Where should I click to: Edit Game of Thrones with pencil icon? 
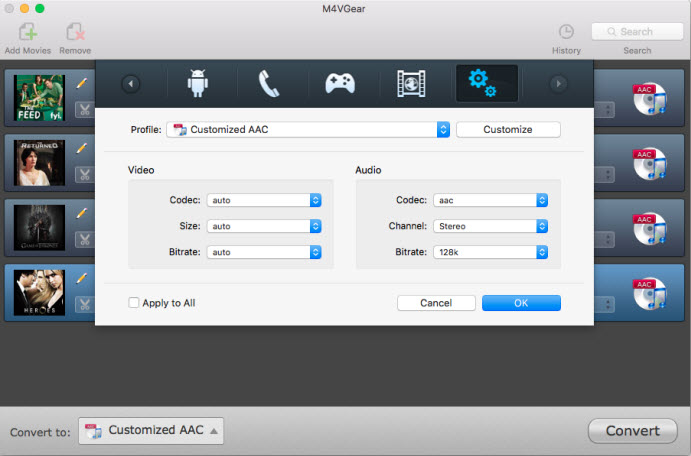pyautogui.click(x=82, y=213)
